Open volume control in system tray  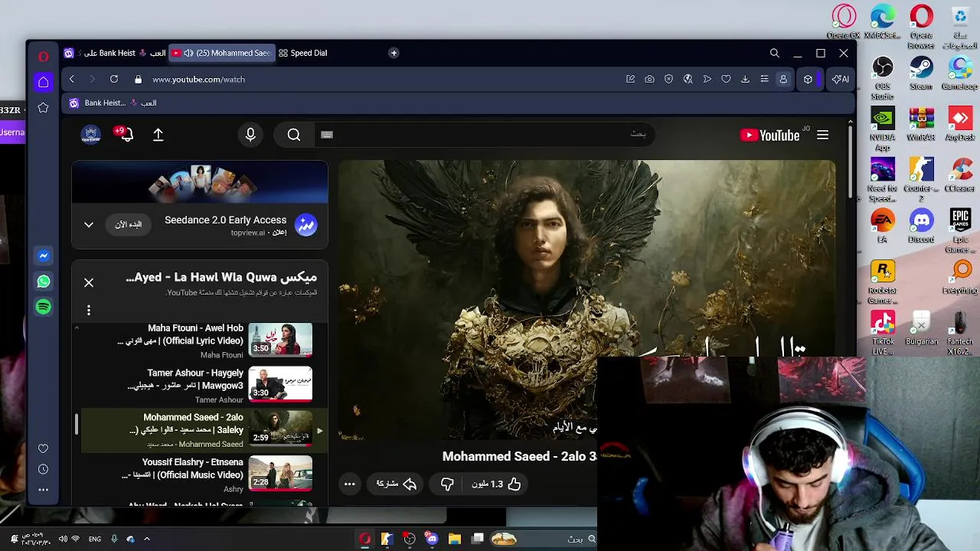tap(63, 539)
